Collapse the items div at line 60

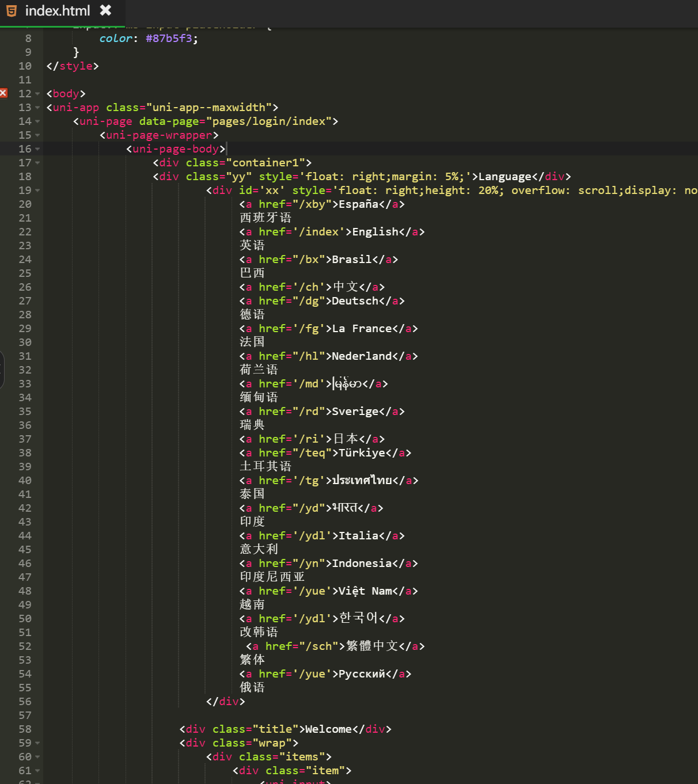click(x=37, y=757)
